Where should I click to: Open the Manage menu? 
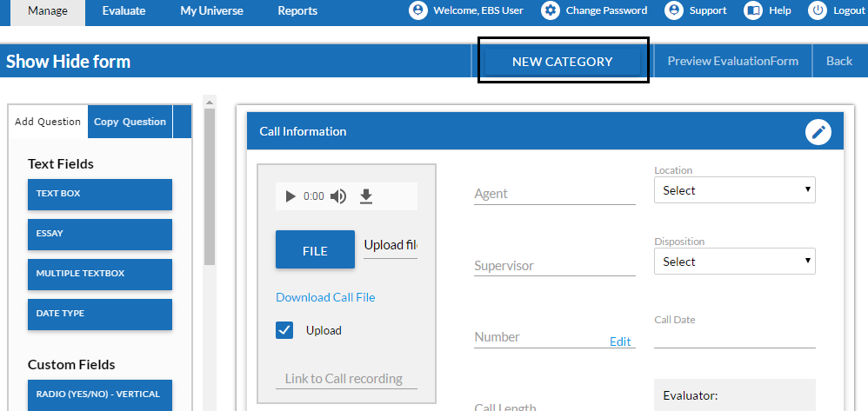pos(48,11)
